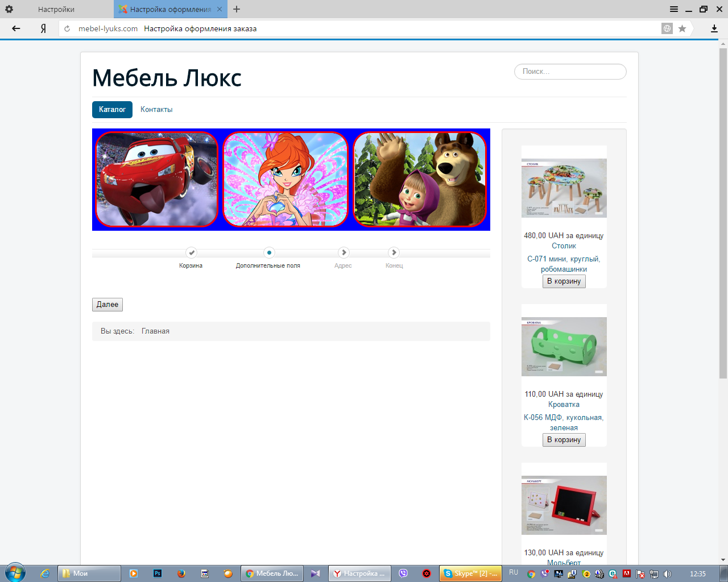Open Yandex home via the Я icon
The width and height of the screenshot is (728, 582).
[x=43, y=28]
